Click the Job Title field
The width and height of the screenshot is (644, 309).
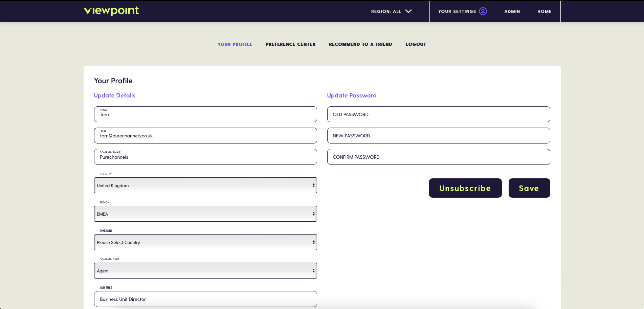(x=205, y=299)
